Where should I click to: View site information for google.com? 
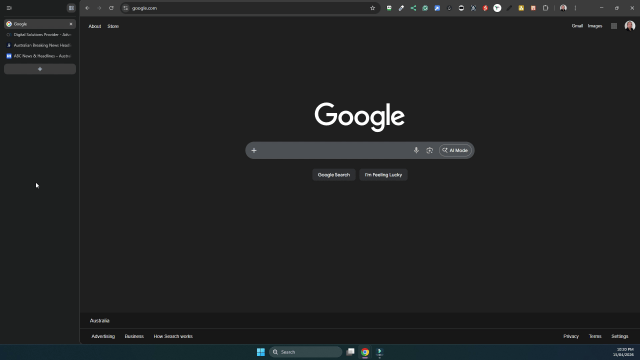(x=126, y=8)
